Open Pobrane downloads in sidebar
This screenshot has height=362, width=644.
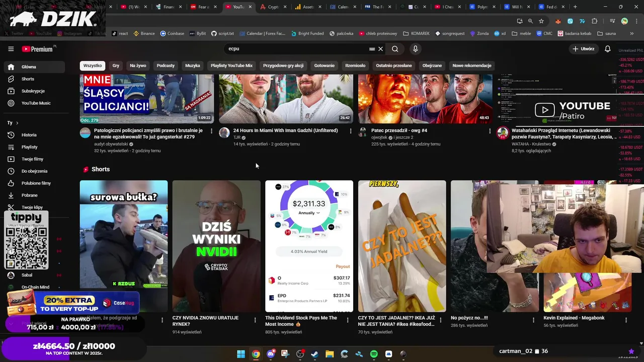pyautogui.click(x=33, y=195)
